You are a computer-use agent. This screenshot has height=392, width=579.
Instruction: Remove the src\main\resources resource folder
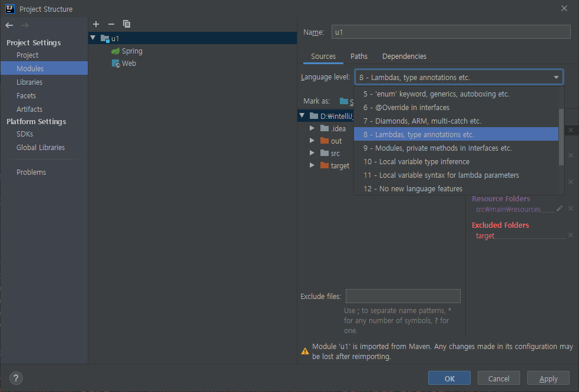pyautogui.click(x=571, y=208)
